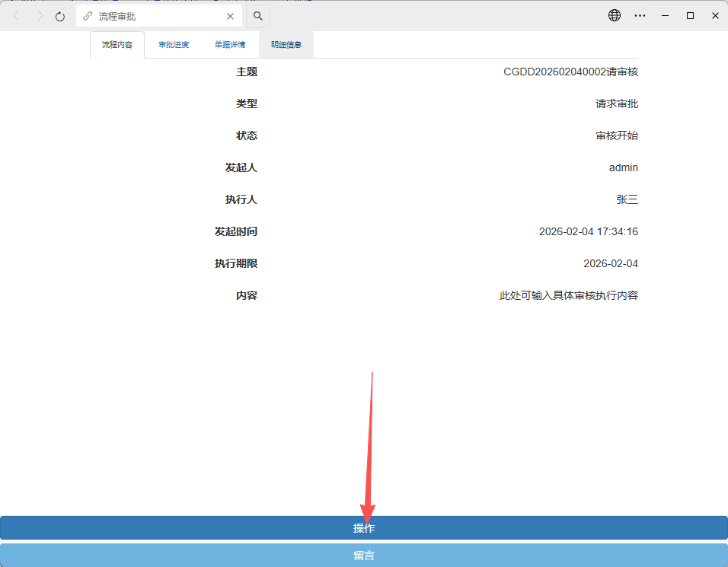Open the three-dot more options menu
The width and height of the screenshot is (728, 567).
(x=640, y=15)
